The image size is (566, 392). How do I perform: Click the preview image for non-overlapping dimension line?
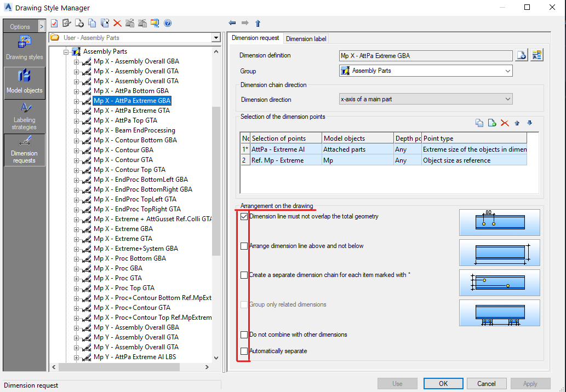tap(500, 222)
